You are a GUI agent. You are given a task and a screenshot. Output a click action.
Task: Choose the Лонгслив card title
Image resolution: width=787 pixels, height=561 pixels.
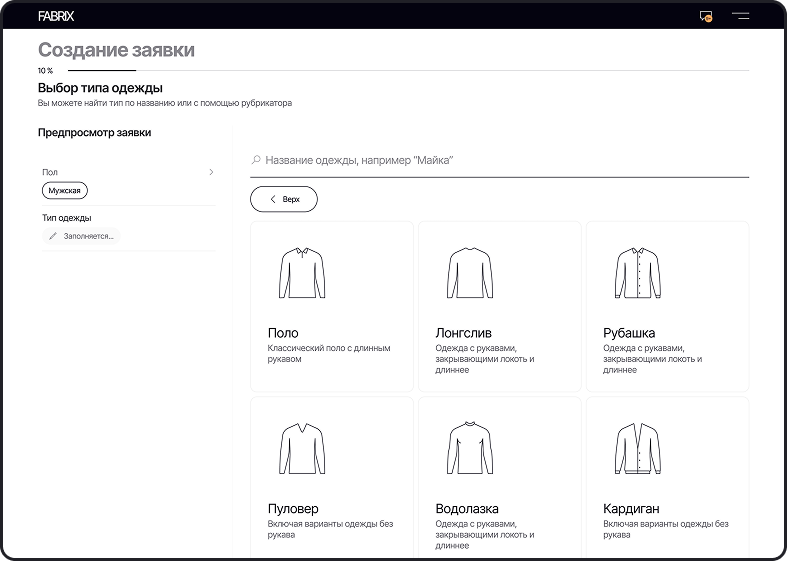463,333
